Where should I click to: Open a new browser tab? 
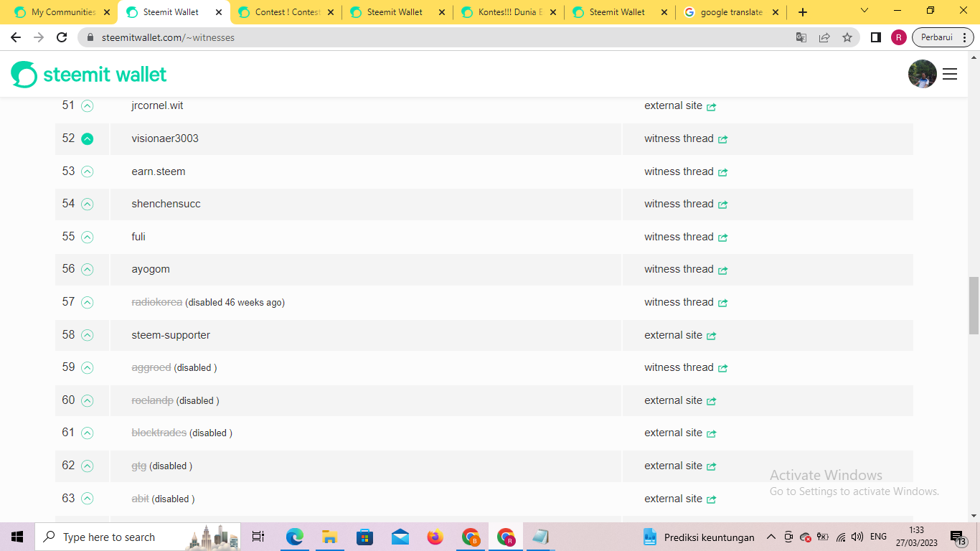[803, 12]
